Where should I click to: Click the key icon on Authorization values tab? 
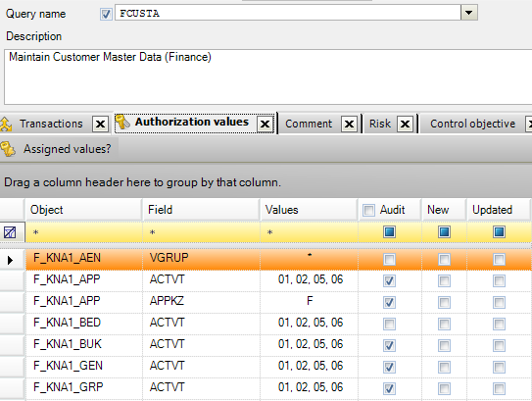click(x=122, y=122)
